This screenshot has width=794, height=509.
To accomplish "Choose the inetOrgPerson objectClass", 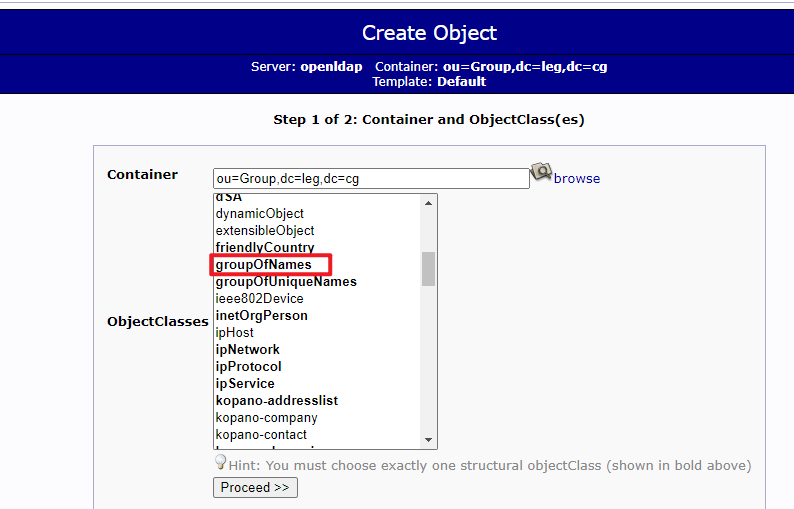I will [x=261, y=316].
